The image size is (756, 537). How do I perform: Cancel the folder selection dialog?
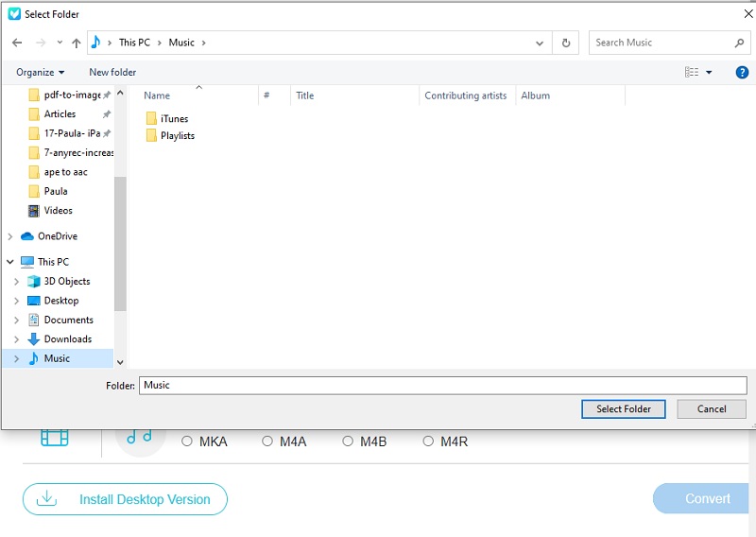click(712, 409)
